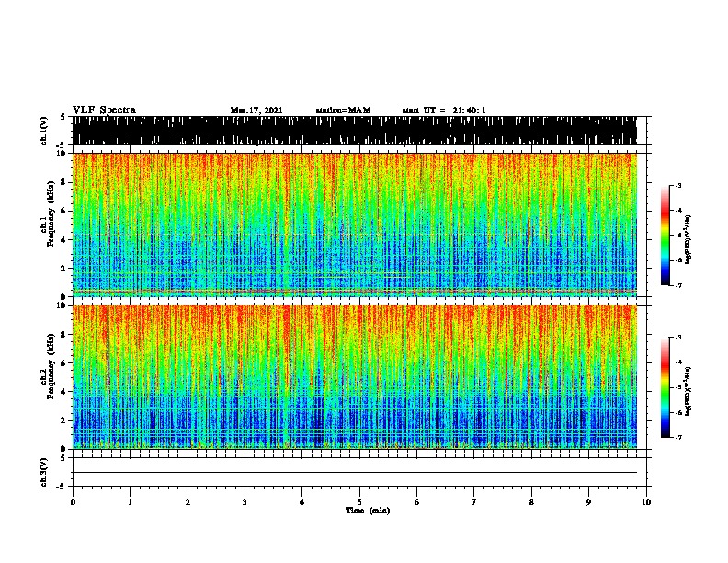Click the "0" tick on the time axis
The width and height of the screenshot is (728, 563).
point(73,502)
